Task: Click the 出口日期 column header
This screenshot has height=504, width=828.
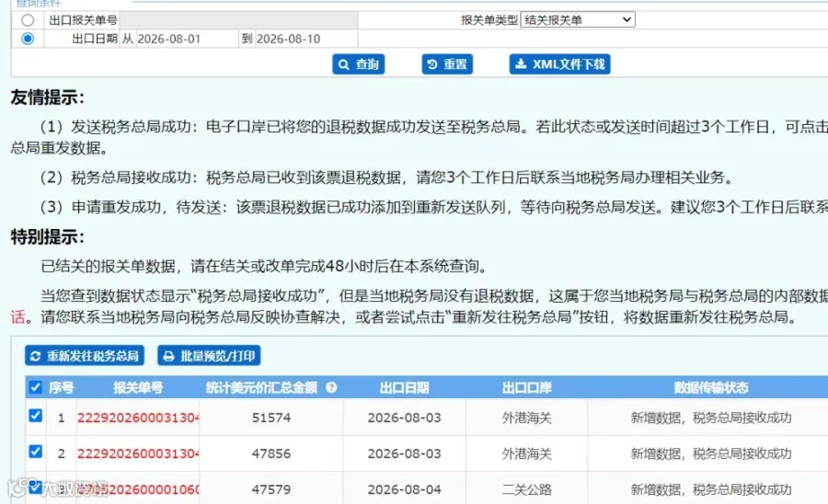Action: (x=404, y=388)
